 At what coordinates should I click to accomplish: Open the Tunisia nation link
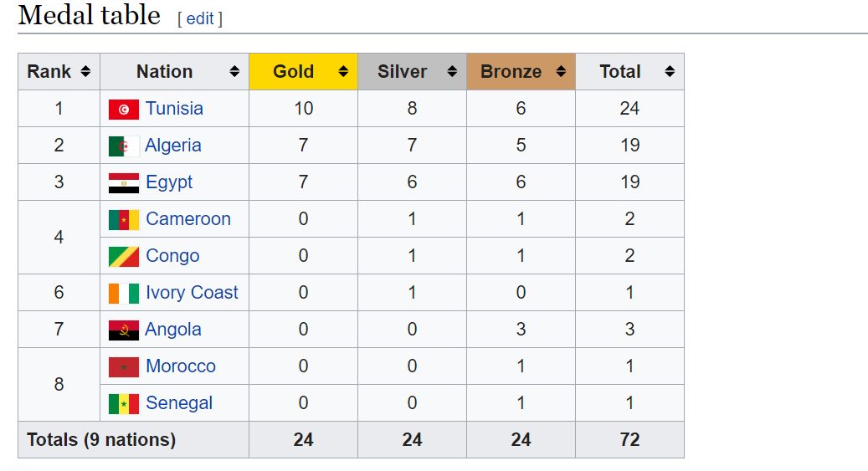[174, 109]
